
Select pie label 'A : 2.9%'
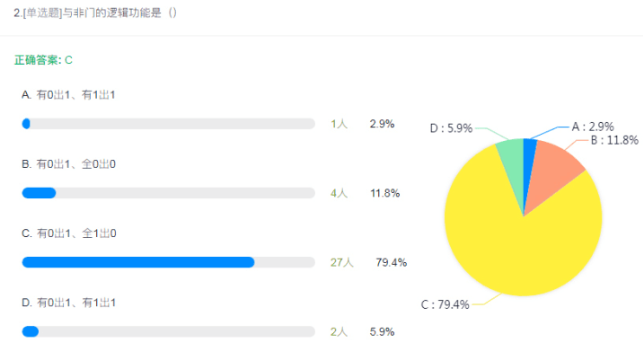(593, 127)
